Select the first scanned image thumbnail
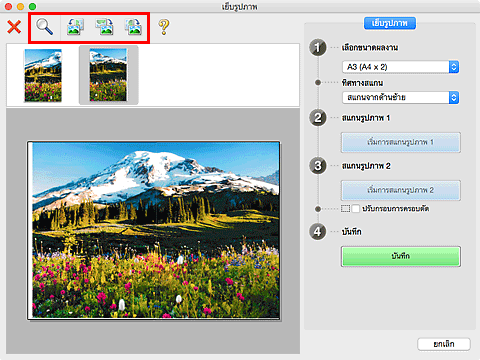This screenshot has height=360, width=480. 43,75
